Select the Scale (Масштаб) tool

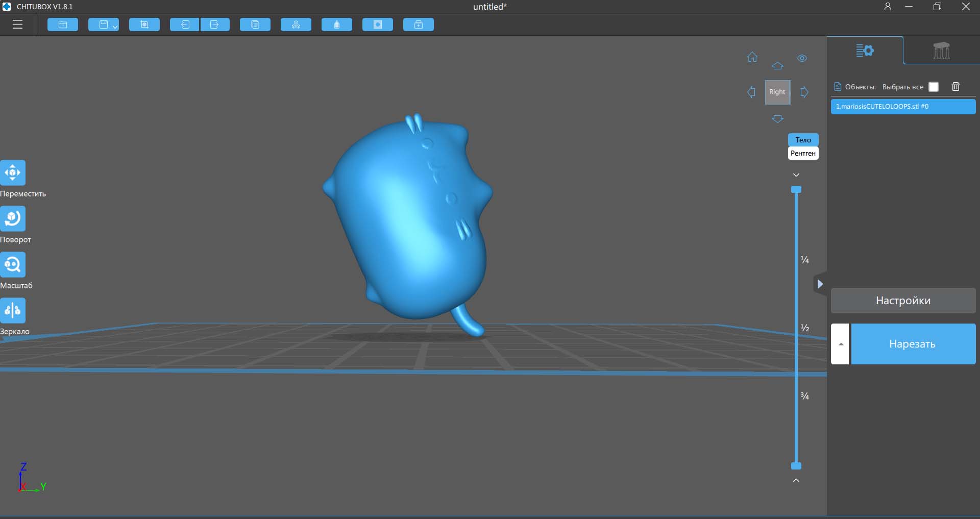pos(13,264)
